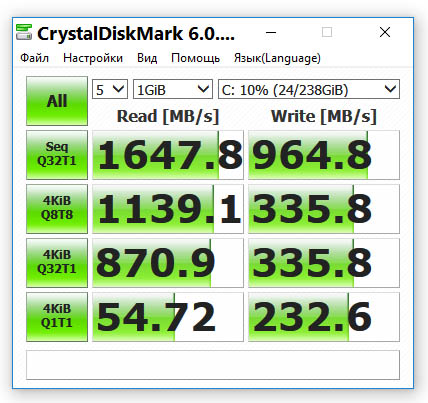Click the Read [MB/s] column header

point(168,117)
